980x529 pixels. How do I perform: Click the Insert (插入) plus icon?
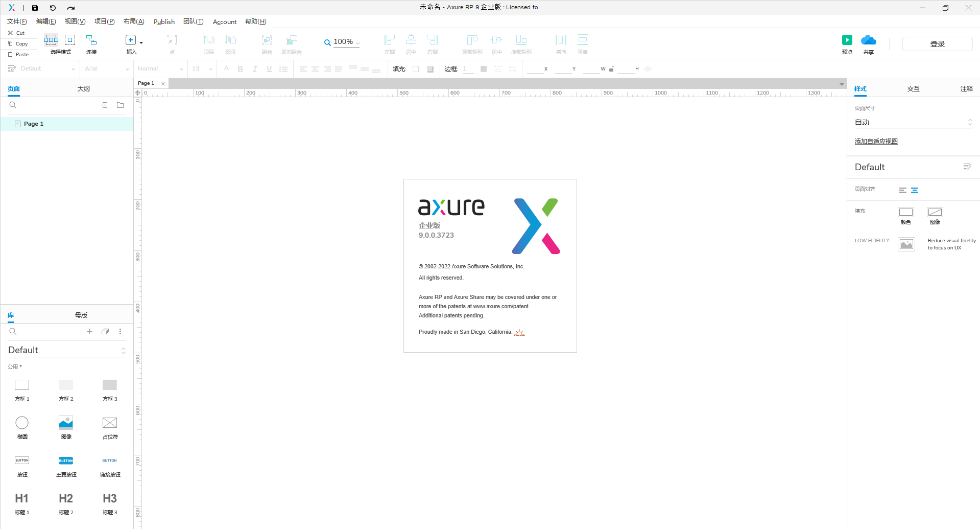[131, 40]
